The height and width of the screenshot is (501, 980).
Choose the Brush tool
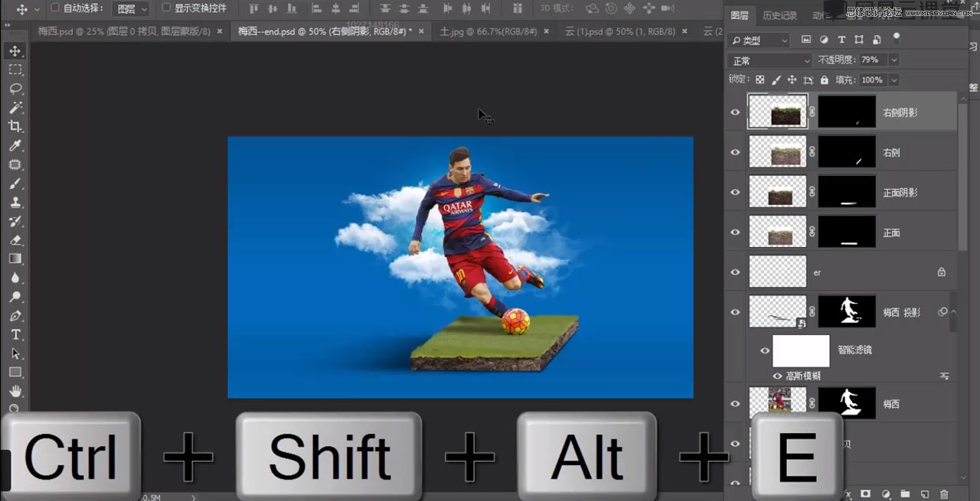pyautogui.click(x=15, y=184)
